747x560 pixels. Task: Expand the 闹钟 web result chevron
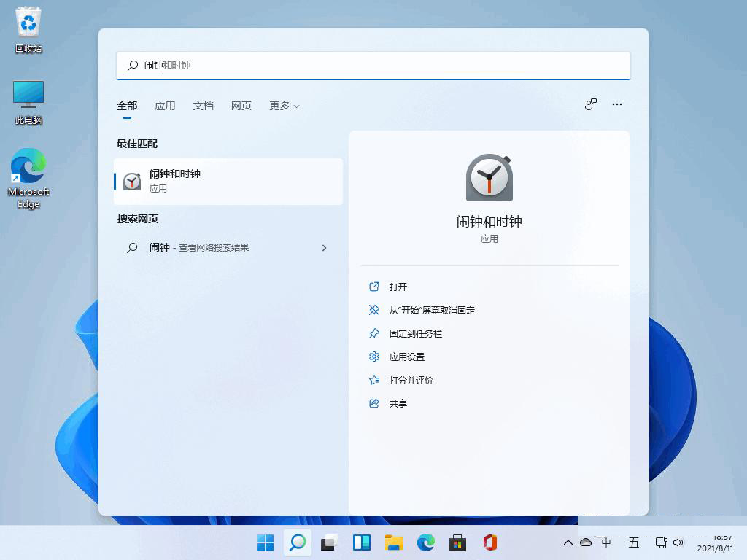click(x=324, y=248)
